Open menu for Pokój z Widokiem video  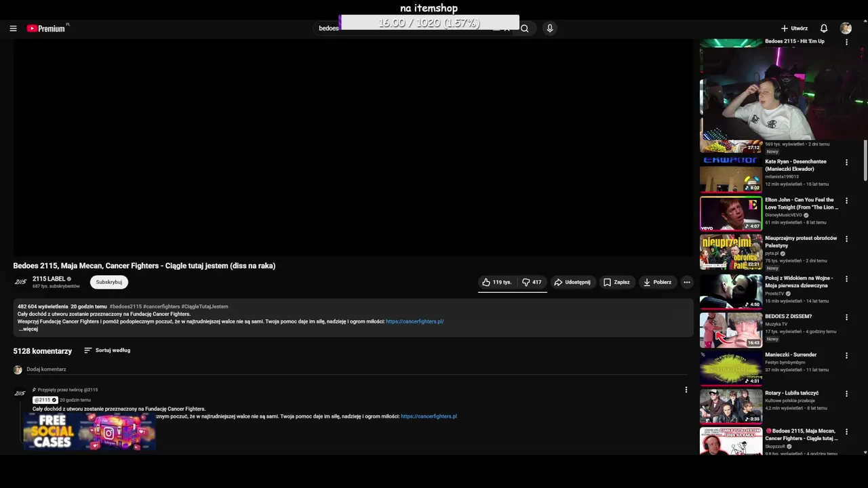846,279
